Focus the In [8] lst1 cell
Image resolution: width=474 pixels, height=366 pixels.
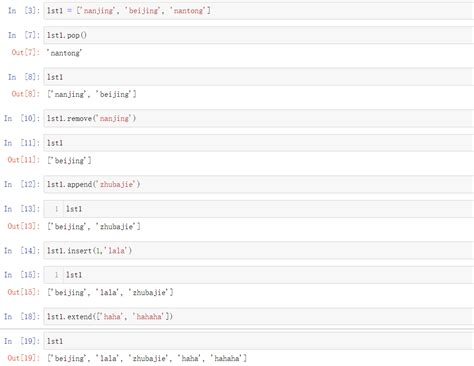[258, 77]
